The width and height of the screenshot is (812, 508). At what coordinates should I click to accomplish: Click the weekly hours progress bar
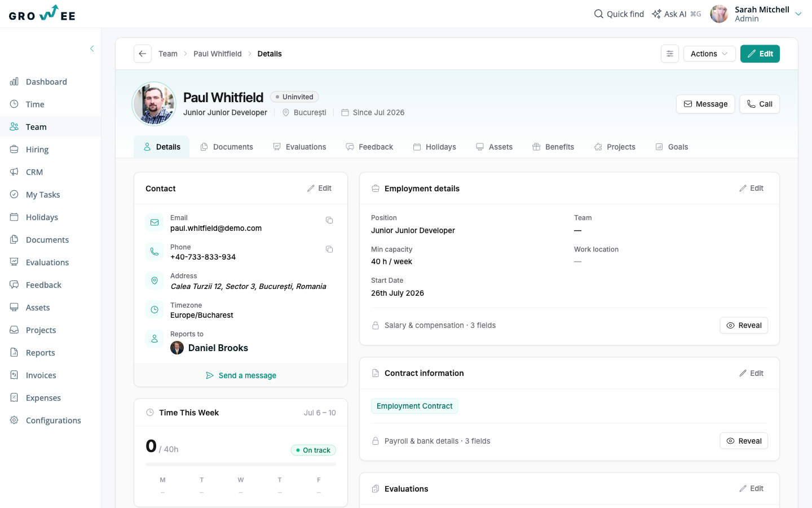click(x=241, y=465)
